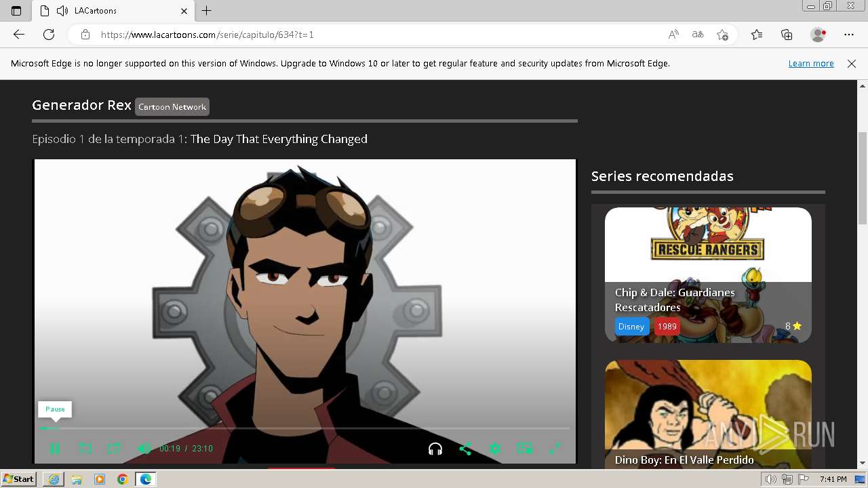This screenshot has height=488, width=868.
Task: Click the Action Center flag icon
Action: 804,479
